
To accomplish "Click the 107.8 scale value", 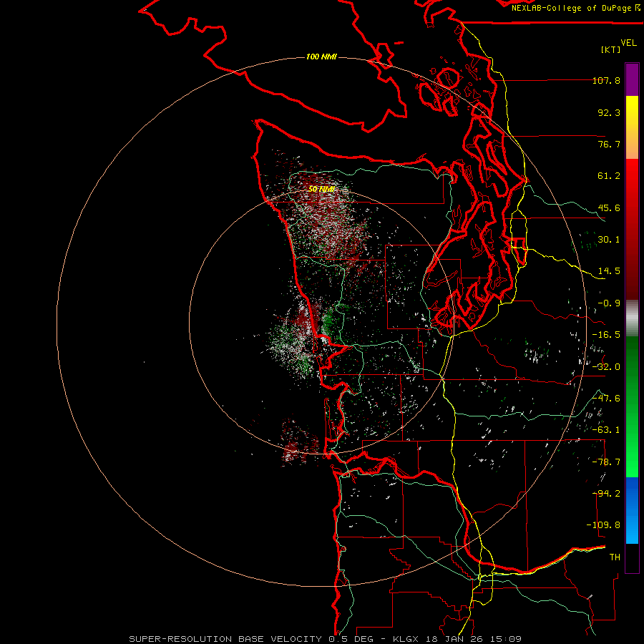I will [606, 80].
